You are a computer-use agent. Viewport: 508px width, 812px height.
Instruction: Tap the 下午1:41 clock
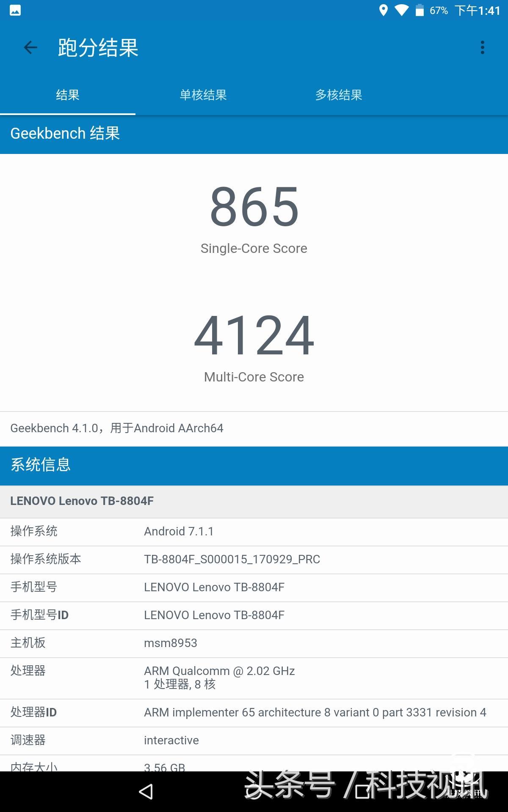click(478, 10)
